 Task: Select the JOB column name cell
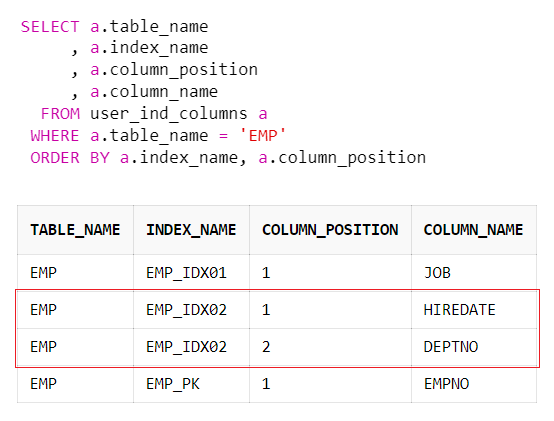[x=474, y=273]
